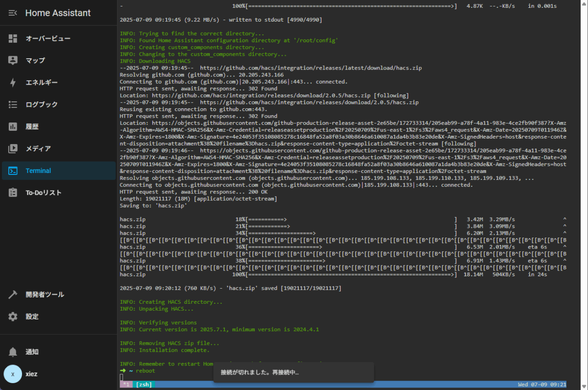The image size is (588, 390).
Task: Click 'INFO: Changing to the custom_components directory' line
Action: 203,54
